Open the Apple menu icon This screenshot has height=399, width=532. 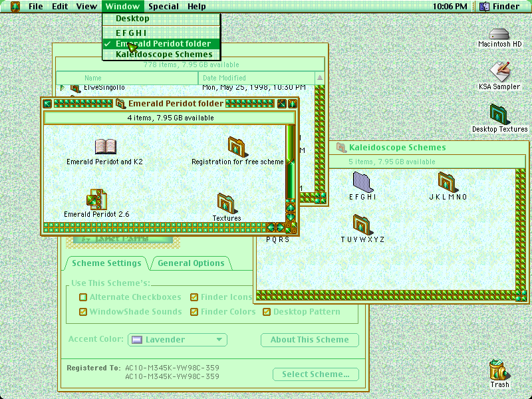(15, 7)
